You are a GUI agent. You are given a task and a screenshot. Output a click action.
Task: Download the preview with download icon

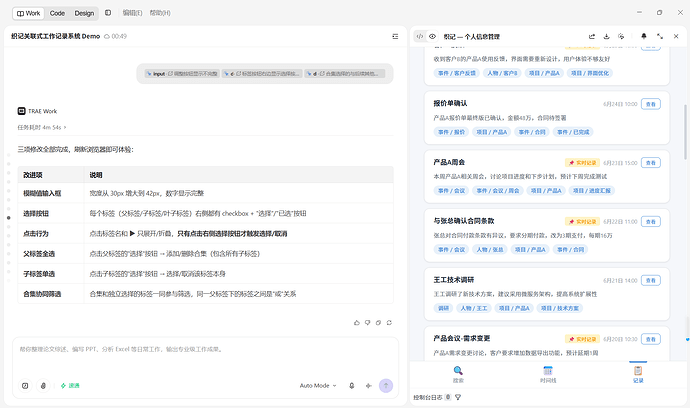(606, 37)
